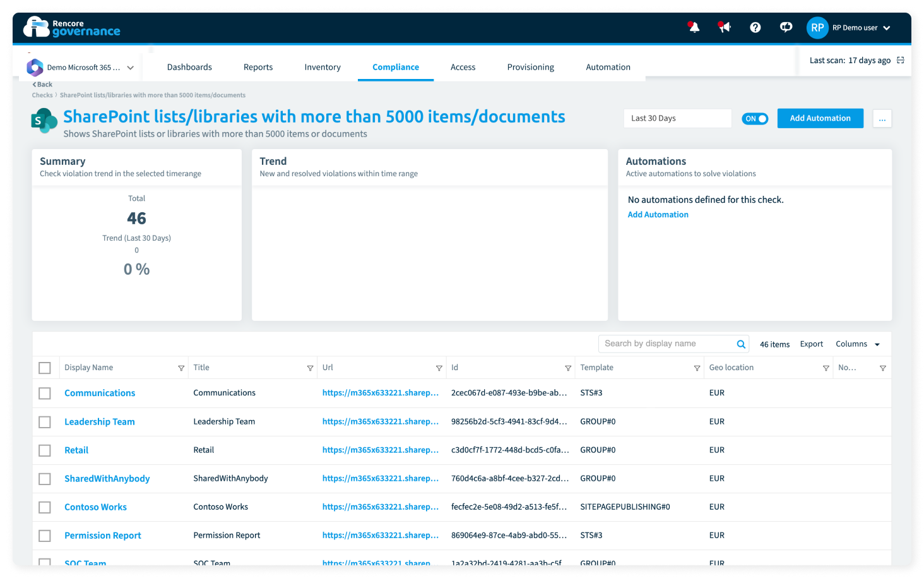Open the RP Demo user menu chevron
Screen dimensions: 924x578
[886, 28]
